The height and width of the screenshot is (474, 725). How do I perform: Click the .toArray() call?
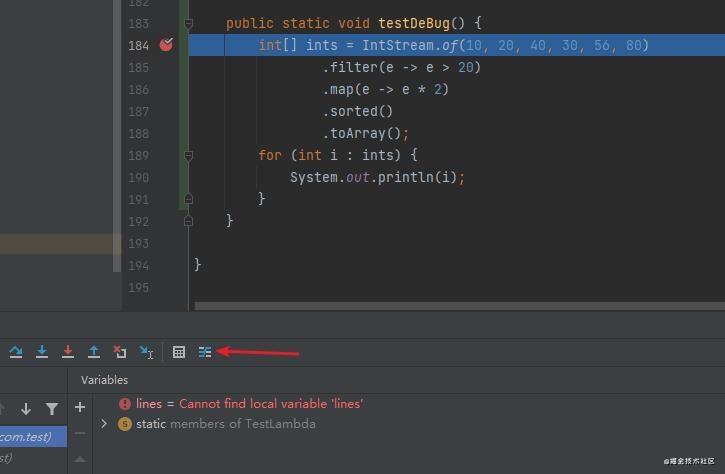click(x=362, y=134)
